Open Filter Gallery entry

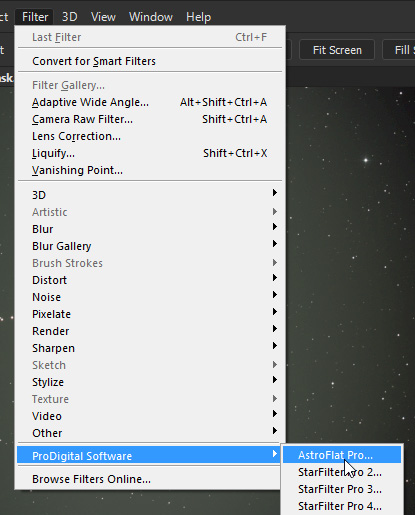coord(150,85)
